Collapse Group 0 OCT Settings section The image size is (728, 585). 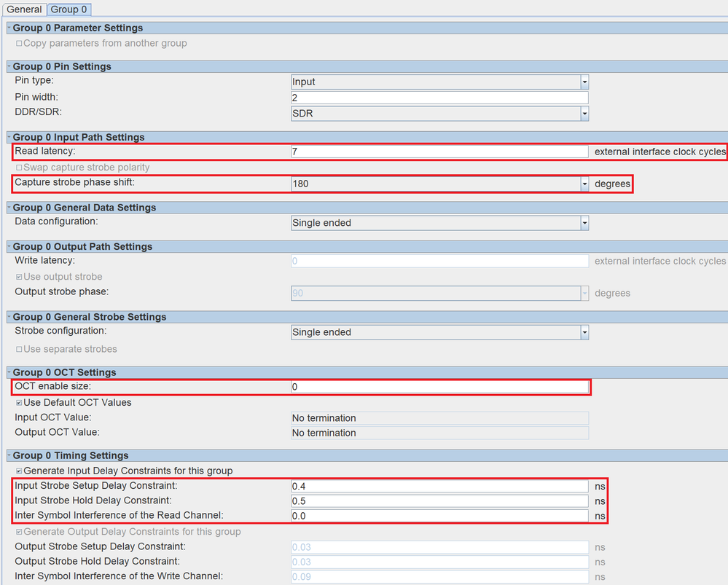pos(9,373)
